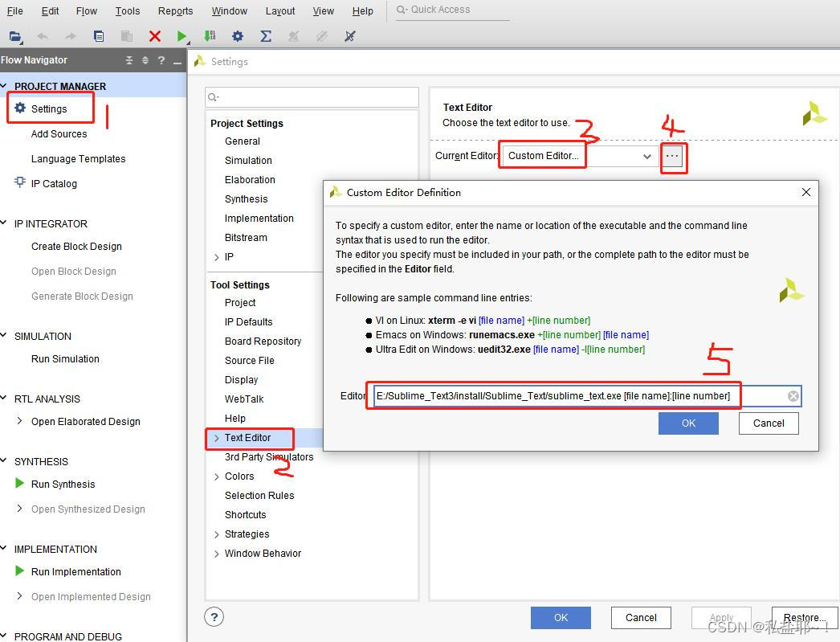The width and height of the screenshot is (840, 642).
Task: Click the settings search field
Action: (x=312, y=97)
